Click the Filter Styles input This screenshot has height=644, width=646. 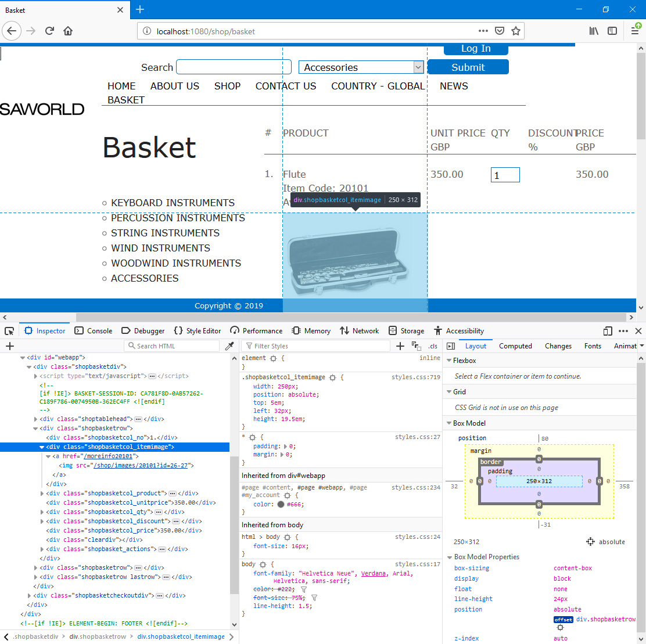coord(315,346)
